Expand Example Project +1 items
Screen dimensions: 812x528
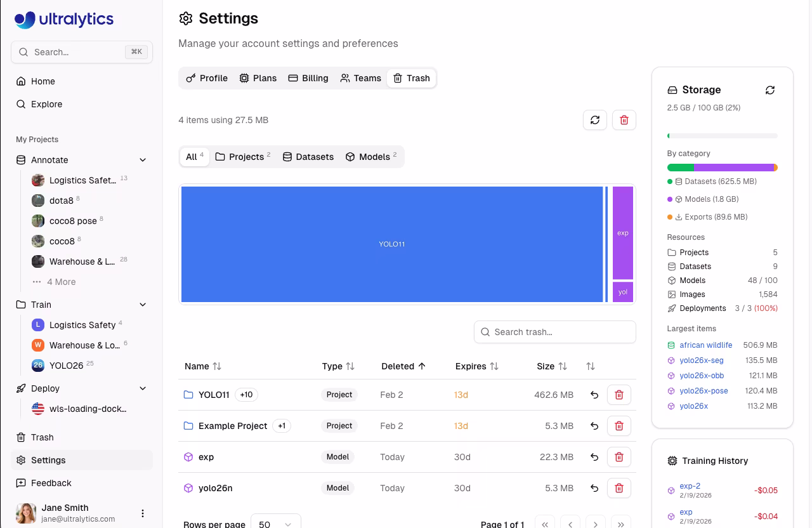(x=282, y=426)
